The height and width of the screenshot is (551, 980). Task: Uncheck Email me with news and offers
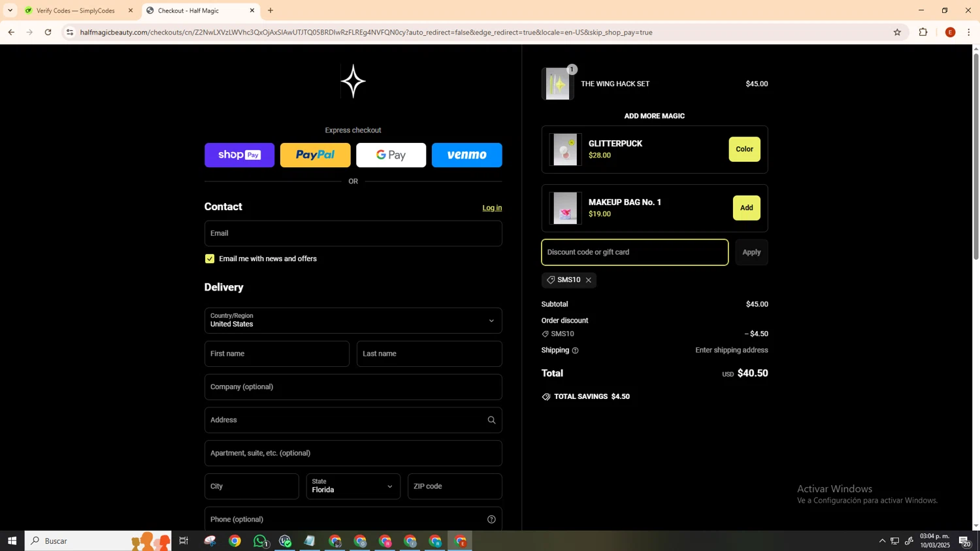coord(210,259)
